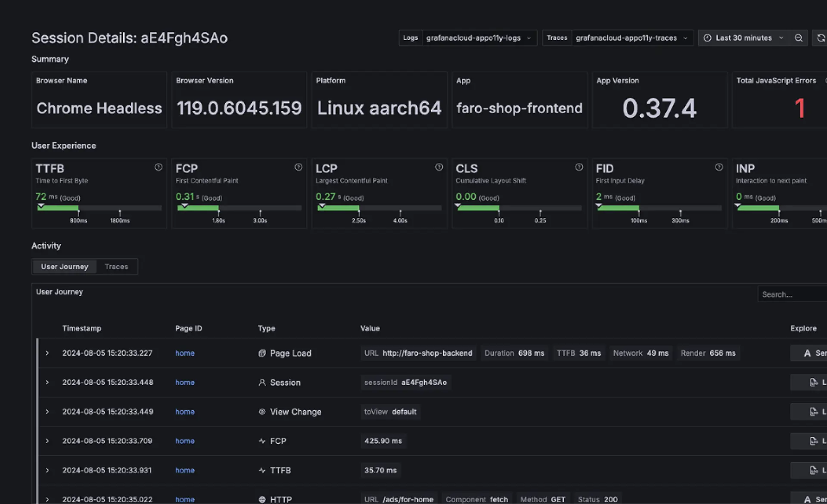Expand the View Change journey row
Viewport: 827px width, 504px height.
pyautogui.click(x=47, y=412)
